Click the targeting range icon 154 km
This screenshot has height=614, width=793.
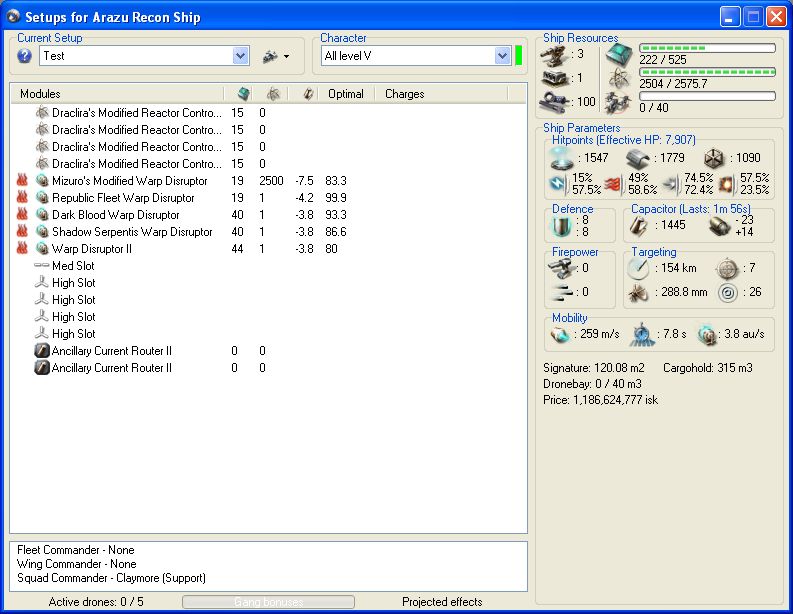tap(638, 268)
